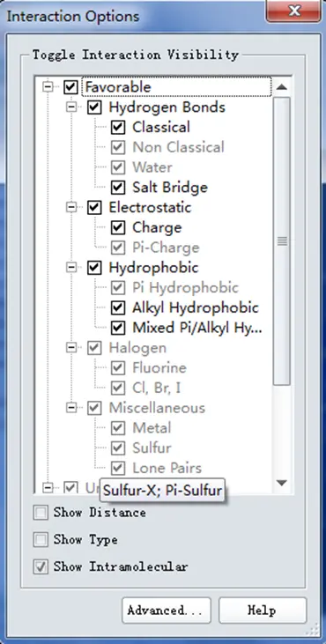
Task: Toggle the Show Intramolecular checkbox
Action: pyautogui.click(x=41, y=566)
